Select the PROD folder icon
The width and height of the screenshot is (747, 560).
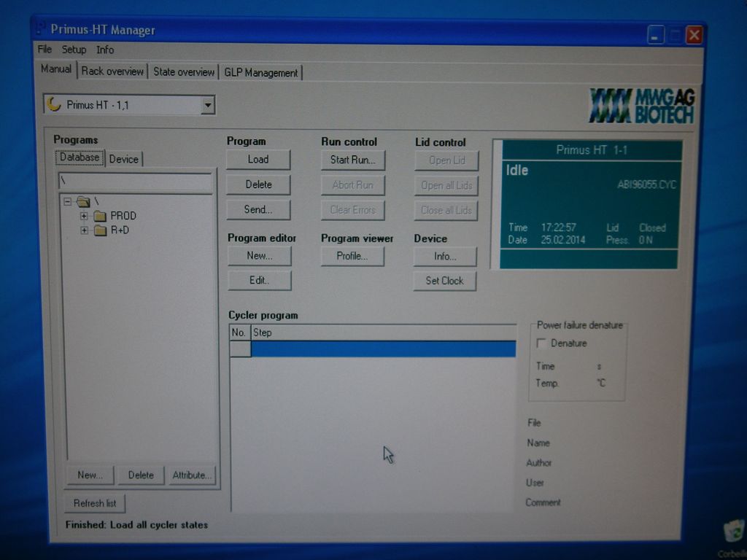(x=100, y=216)
